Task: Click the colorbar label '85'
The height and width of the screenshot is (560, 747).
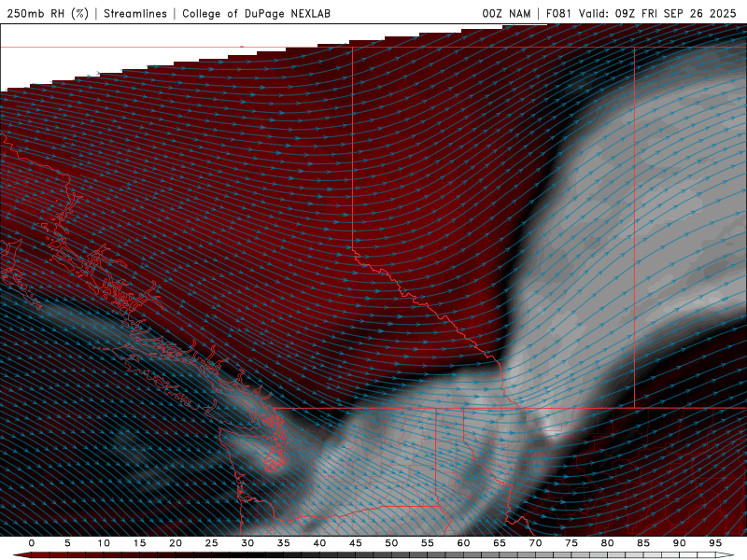Action: [643, 543]
